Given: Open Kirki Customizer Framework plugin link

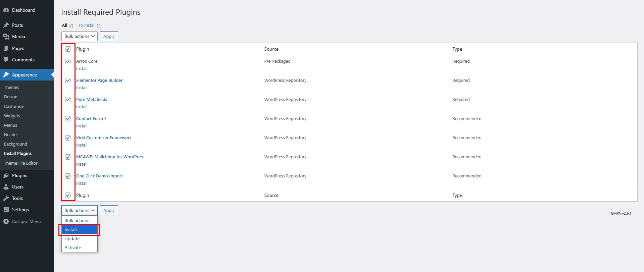Looking at the screenshot, I should (x=104, y=138).
